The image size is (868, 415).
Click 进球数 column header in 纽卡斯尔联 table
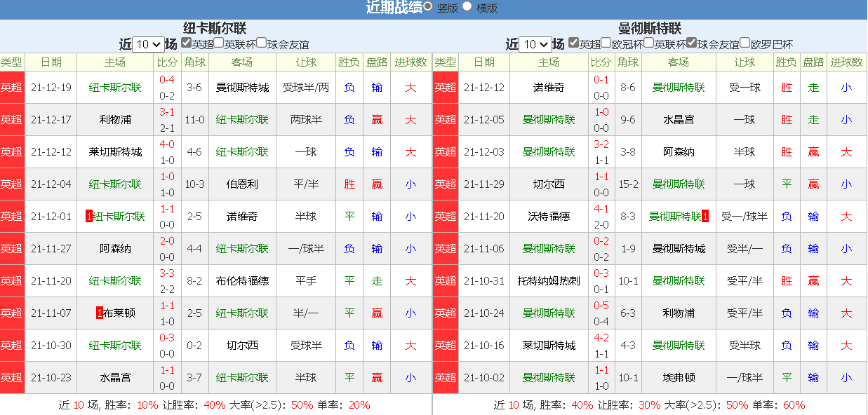tap(410, 62)
